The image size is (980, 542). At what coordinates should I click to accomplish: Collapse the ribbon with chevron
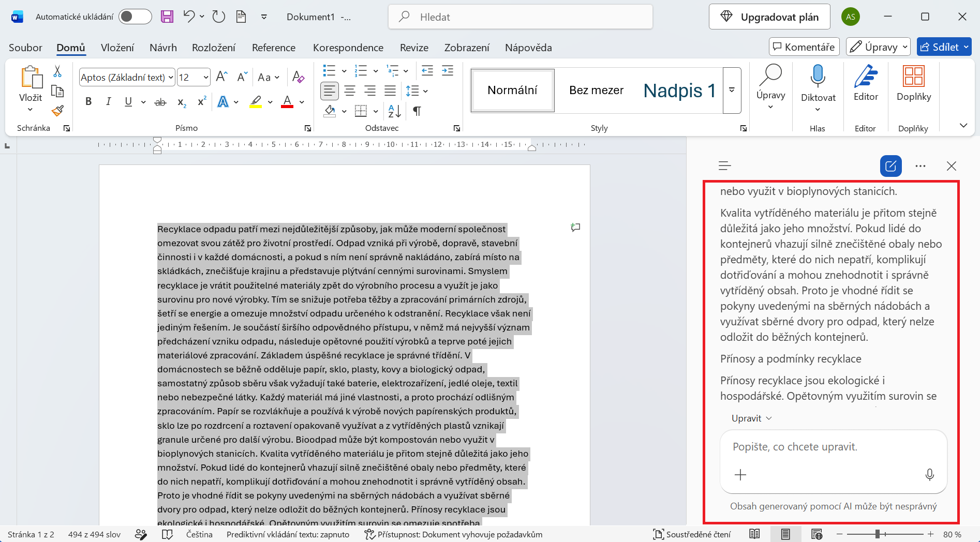coord(963,125)
